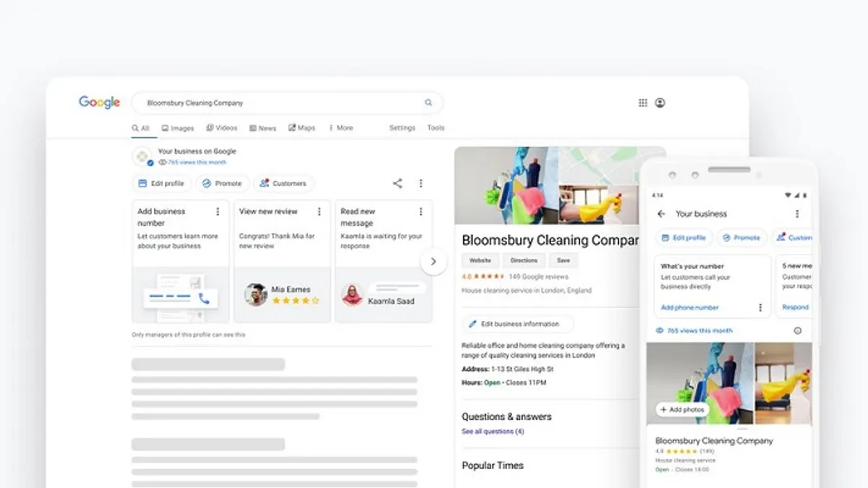
Task: Show next cards with the right arrow
Action: click(433, 261)
